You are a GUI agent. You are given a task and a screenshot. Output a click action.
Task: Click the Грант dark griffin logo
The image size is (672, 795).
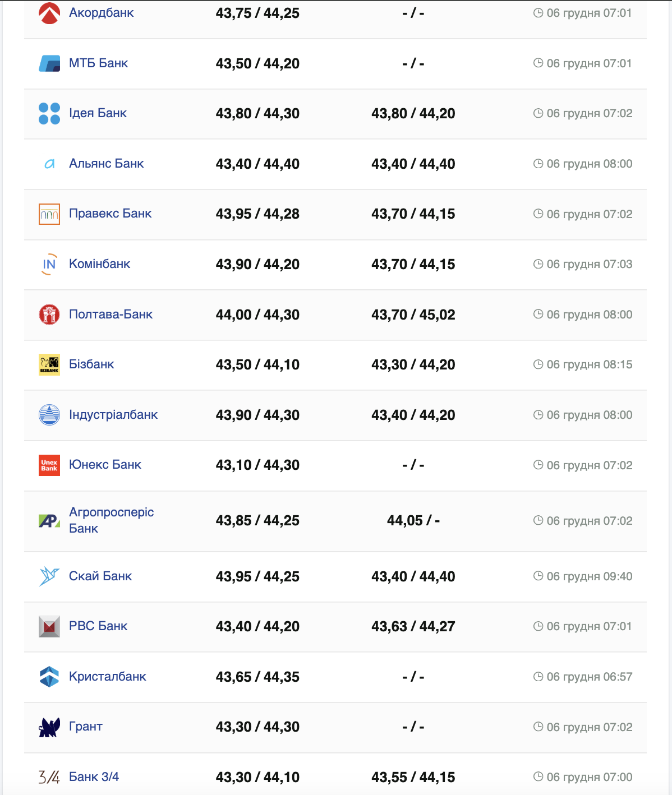pyautogui.click(x=49, y=727)
